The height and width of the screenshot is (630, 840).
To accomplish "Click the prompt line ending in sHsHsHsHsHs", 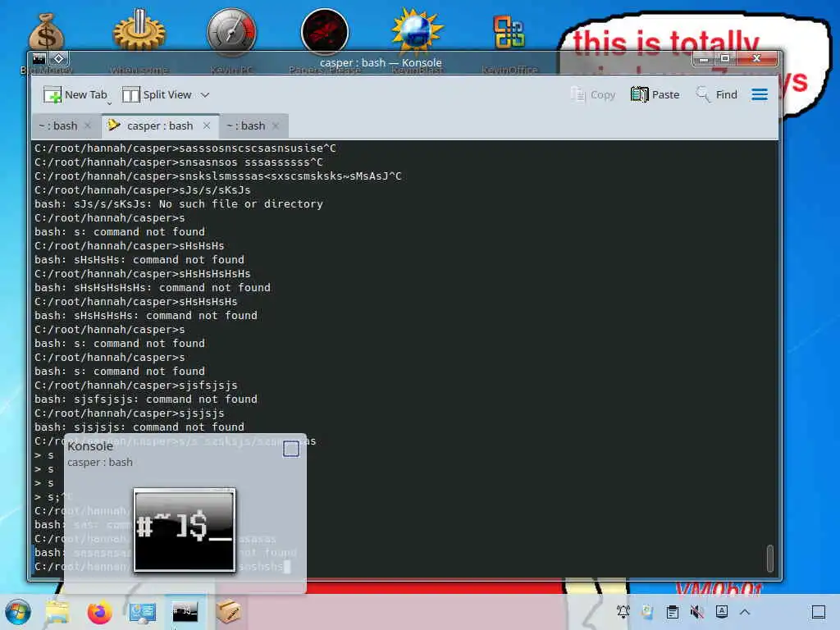I will (x=143, y=274).
